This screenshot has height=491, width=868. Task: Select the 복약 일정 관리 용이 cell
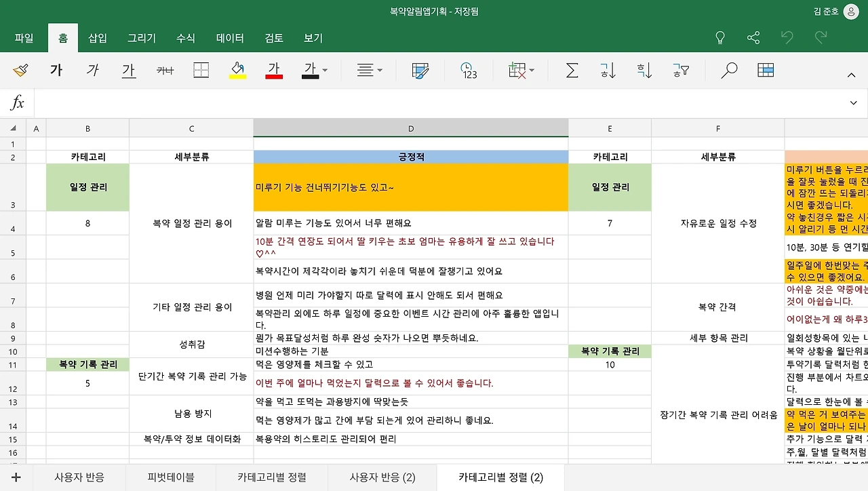click(191, 223)
